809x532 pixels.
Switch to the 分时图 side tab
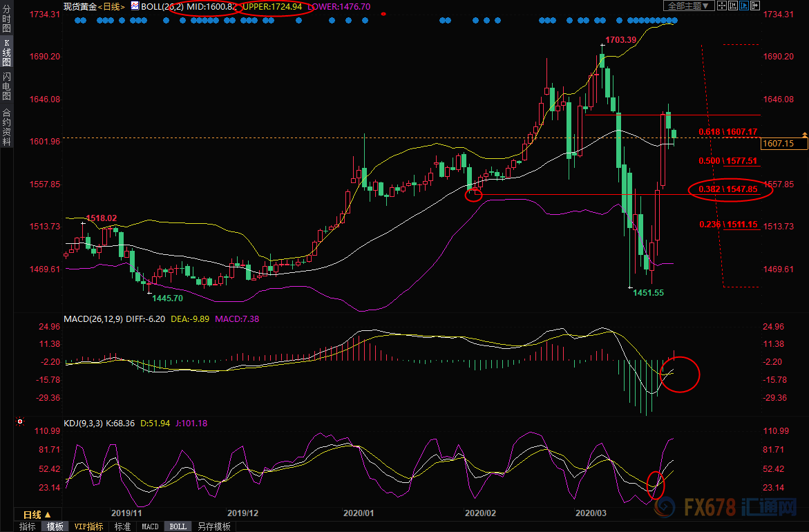6,20
